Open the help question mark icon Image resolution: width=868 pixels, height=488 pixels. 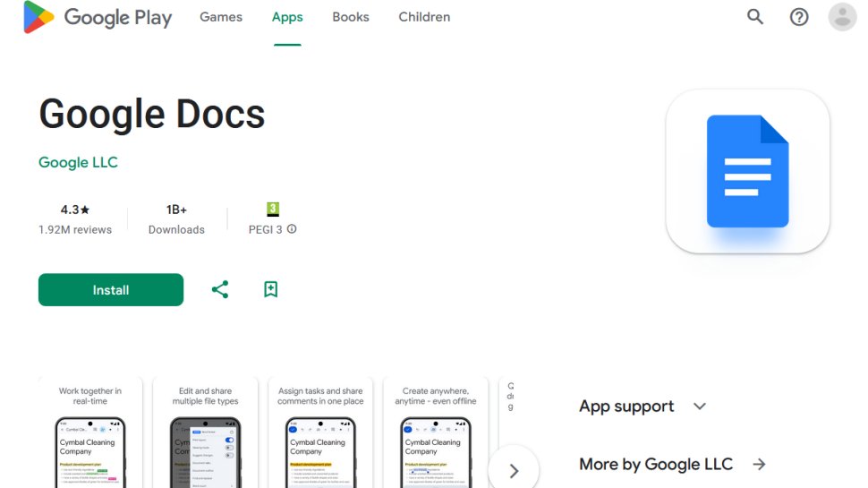(x=799, y=17)
